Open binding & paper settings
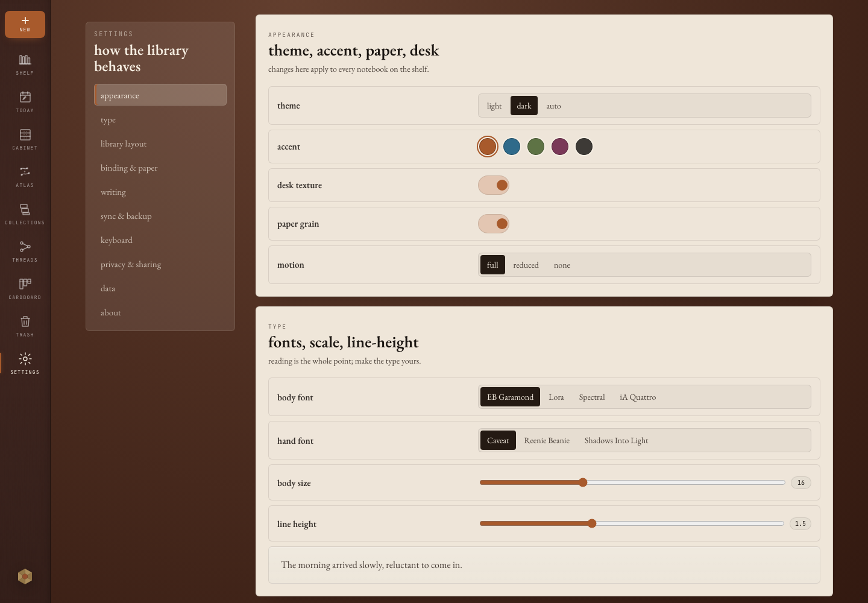Image resolution: width=868 pixels, height=603 pixels. click(160, 168)
